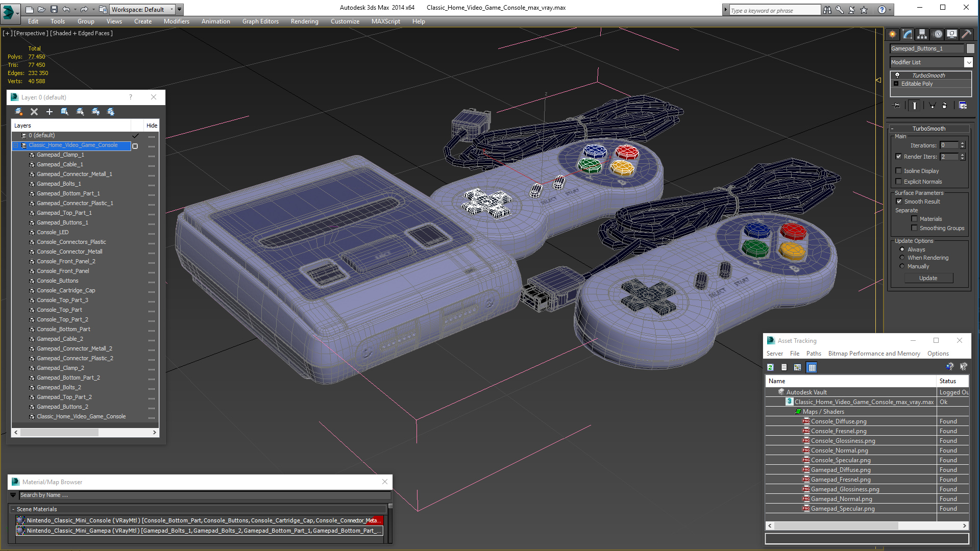The width and height of the screenshot is (980, 551).
Task: Click the Favorites star icon
Action: coord(864,10)
